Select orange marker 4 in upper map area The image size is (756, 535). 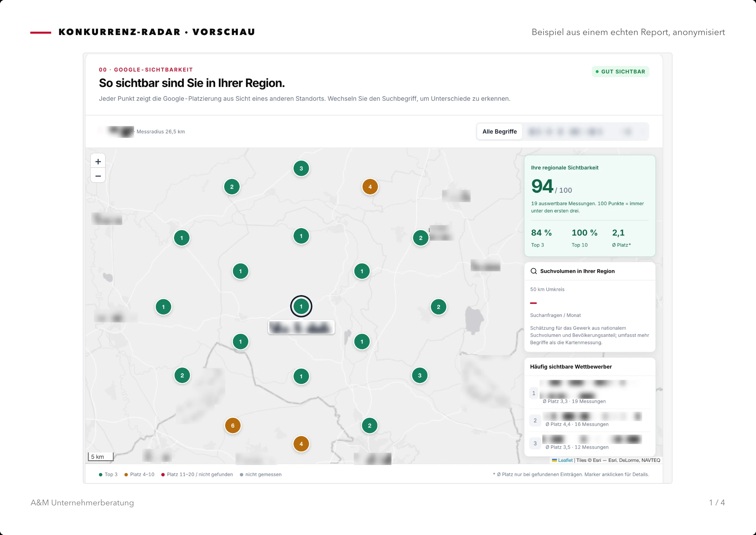pos(370,187)
